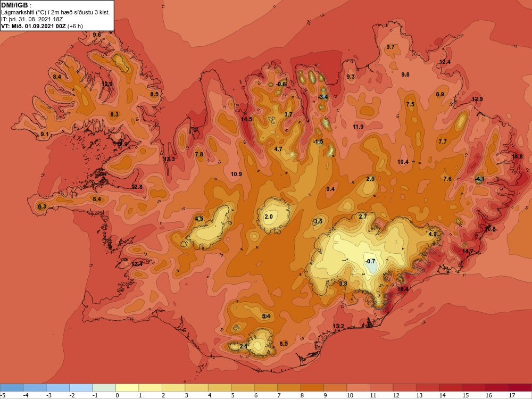Screen dimensions: 532x399
Task: Click the 14.5 temperature value
Action: point(246,119)
